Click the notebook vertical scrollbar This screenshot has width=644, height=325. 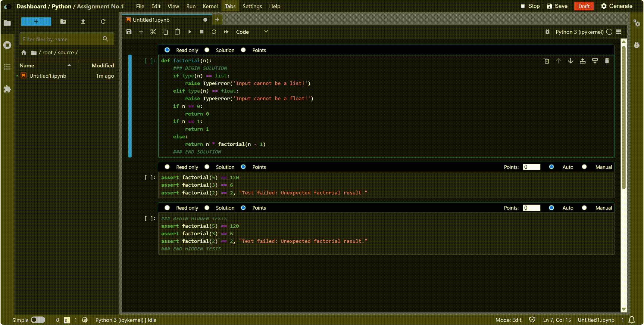coord(624,117)
